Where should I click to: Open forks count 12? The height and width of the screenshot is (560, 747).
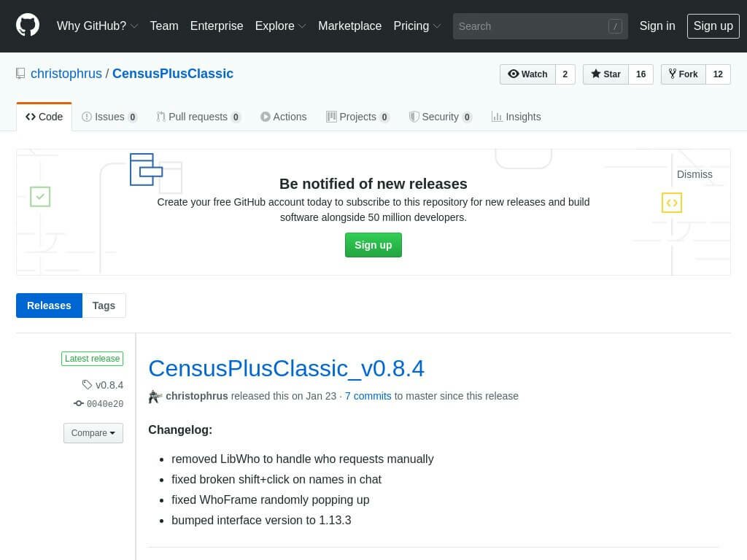pyautogui.click(x=718, y=74)
